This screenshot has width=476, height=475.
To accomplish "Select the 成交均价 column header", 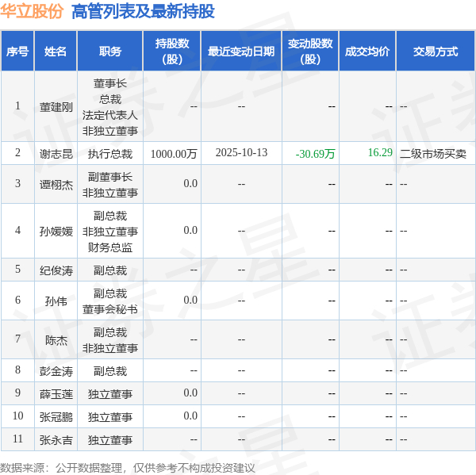I will pos(367,52).
